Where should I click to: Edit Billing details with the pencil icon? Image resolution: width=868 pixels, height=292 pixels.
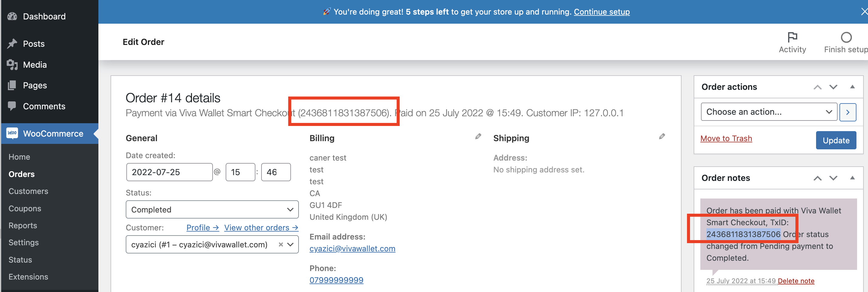coord(478,136)
